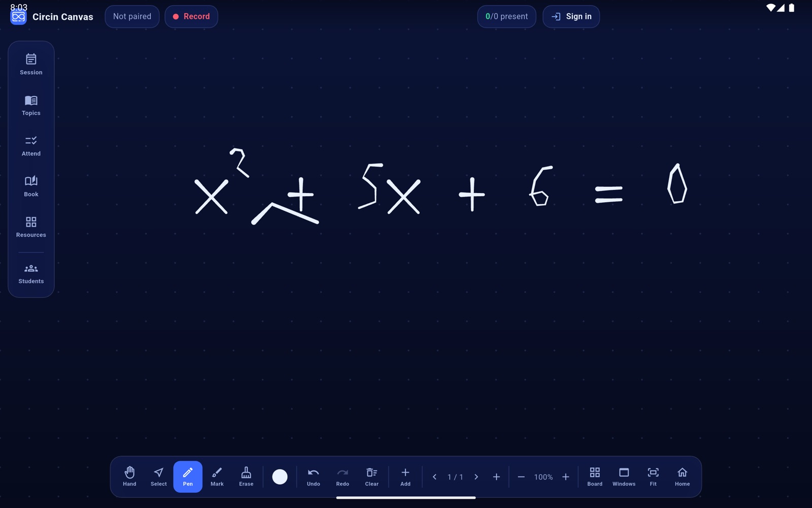Click the Sign in button
Screen dimensions: 812x508
pos(571,16)
